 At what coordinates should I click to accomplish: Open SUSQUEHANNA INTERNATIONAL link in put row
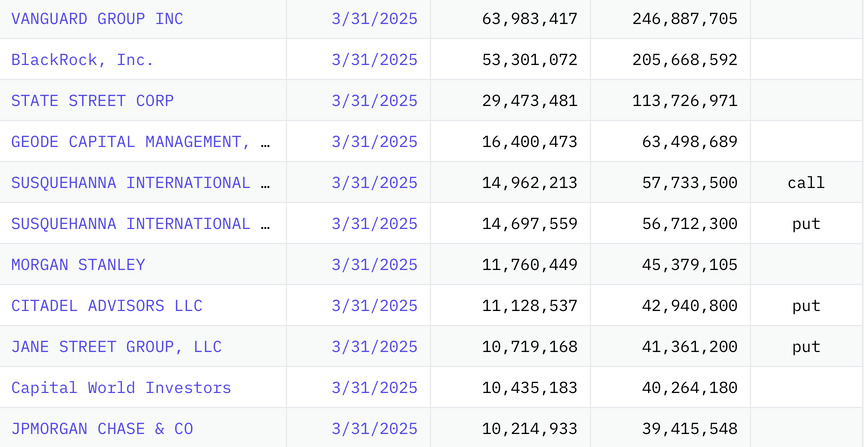(x=140, y=224)
